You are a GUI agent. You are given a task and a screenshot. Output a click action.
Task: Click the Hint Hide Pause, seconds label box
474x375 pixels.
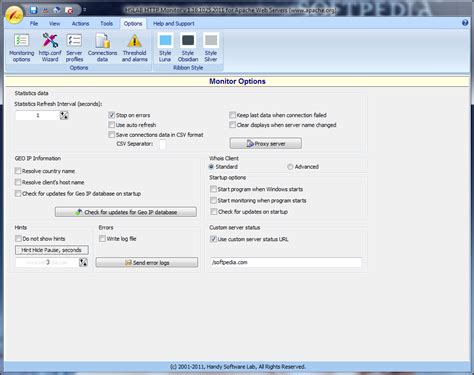52,250
